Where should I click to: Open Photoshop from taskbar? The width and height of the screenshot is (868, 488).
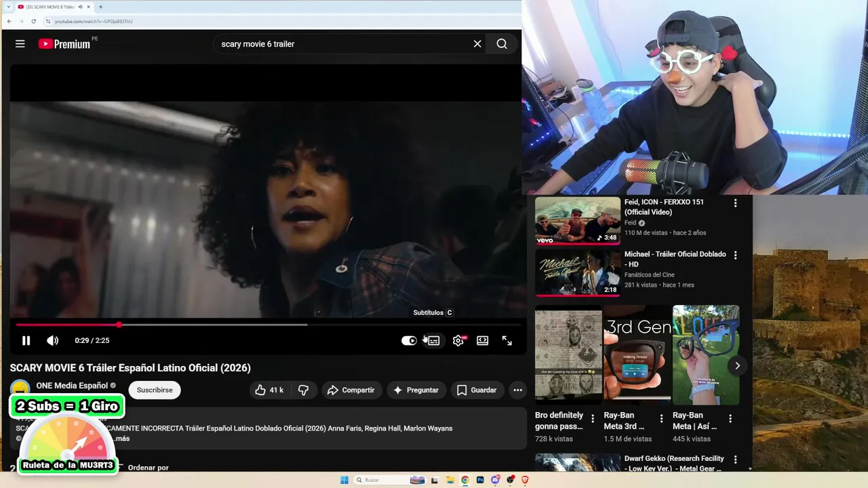(480, 480)
